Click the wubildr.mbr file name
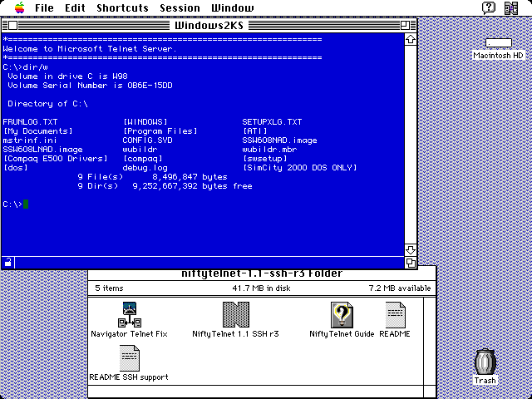Screen dimensions: 532x399 pos(269,150)
